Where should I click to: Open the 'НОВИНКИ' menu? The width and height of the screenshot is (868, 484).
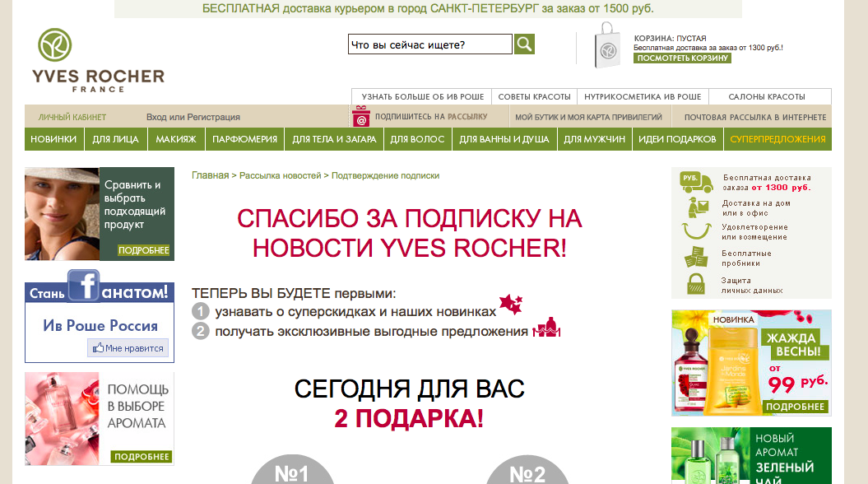click(x=53, y=139)
